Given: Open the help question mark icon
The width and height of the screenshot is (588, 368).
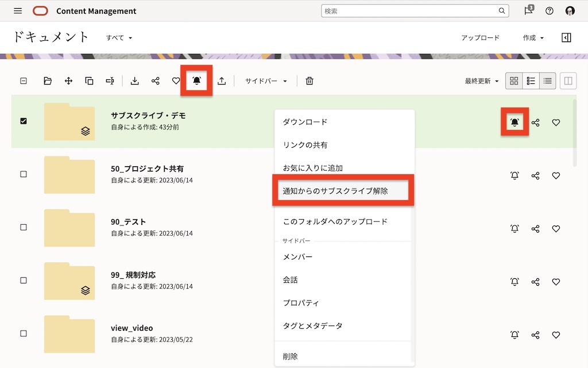Looking at the screenshot, I should 550,11.
